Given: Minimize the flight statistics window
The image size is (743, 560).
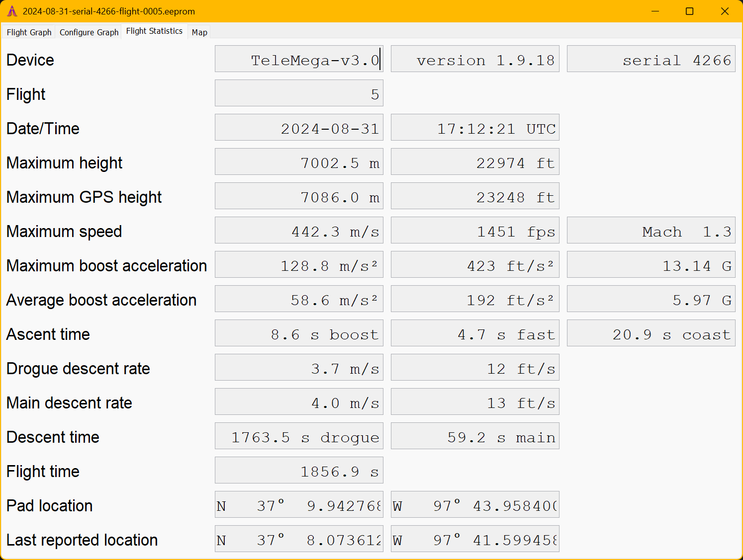Looking at the screenshot, I should click(x=655, y=11).
